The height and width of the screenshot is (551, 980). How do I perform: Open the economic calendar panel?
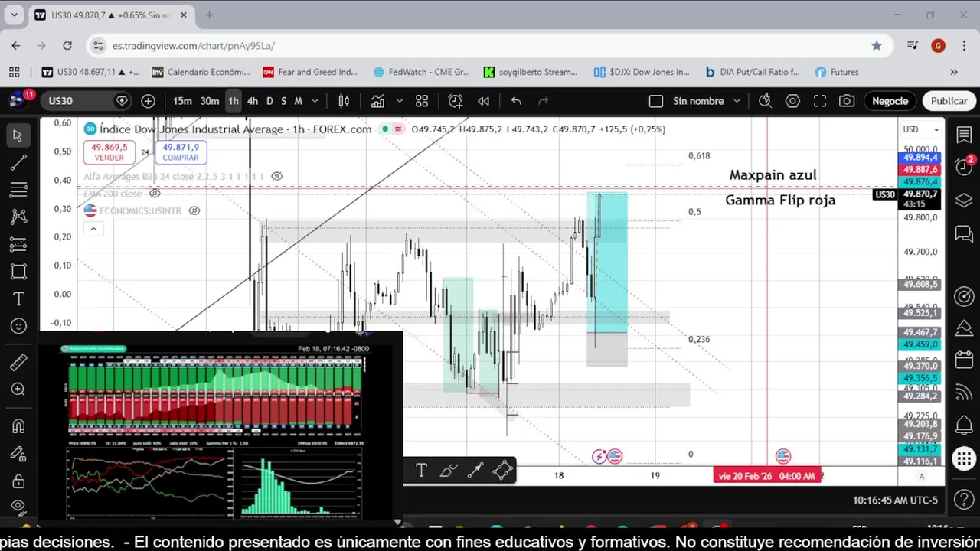tap(964, 360)
